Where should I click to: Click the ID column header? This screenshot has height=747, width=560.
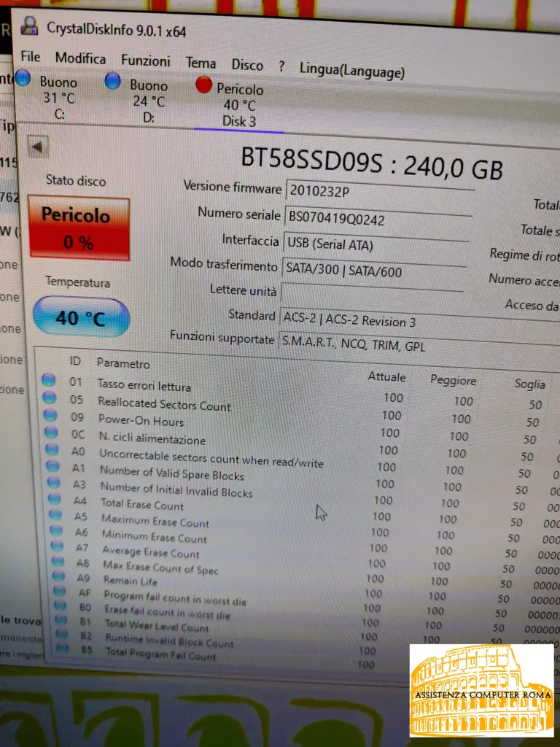[x=75, y=361]
